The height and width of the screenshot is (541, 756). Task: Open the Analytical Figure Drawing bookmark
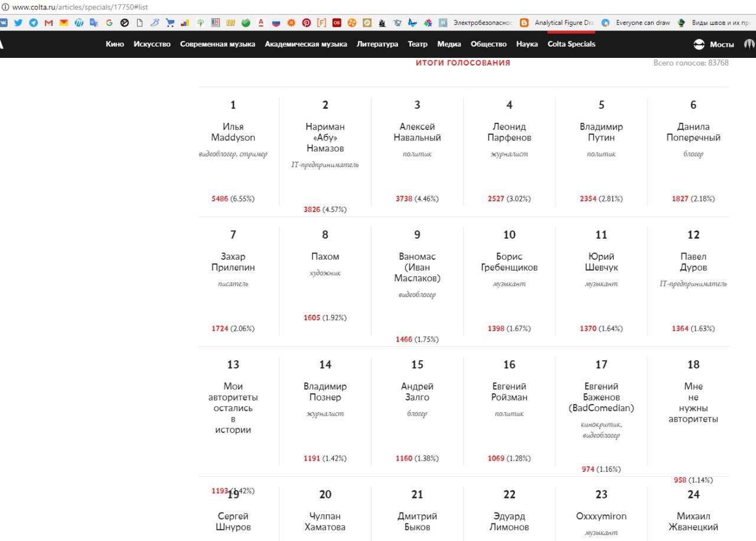pos(557,23)
